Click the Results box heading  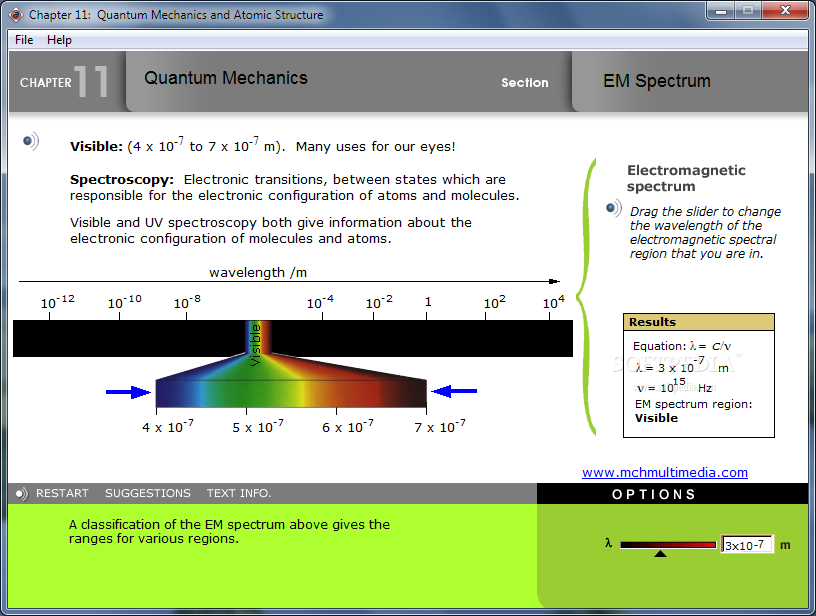coord(699,322)
